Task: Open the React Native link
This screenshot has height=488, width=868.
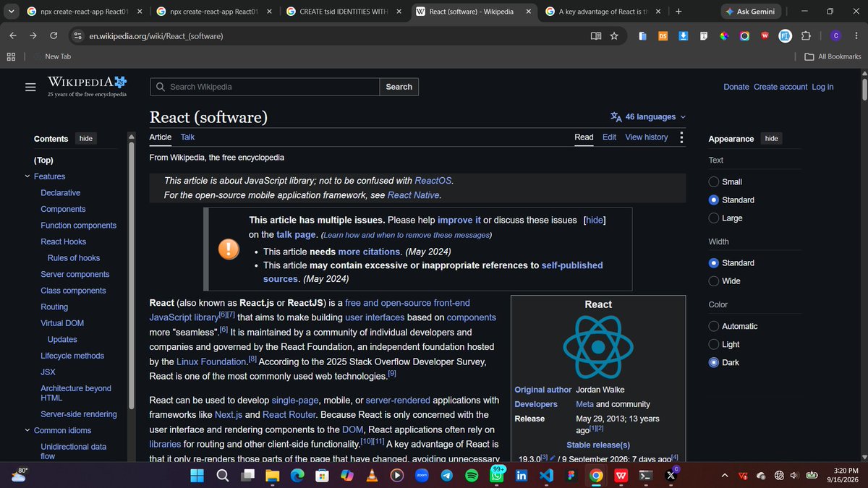Action: point(413,195)
